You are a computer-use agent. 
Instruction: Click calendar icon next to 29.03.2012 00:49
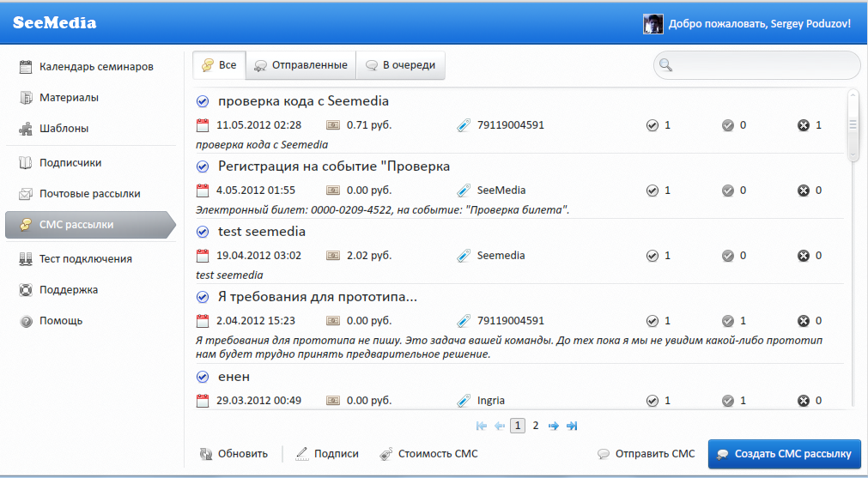pos(203,401)
